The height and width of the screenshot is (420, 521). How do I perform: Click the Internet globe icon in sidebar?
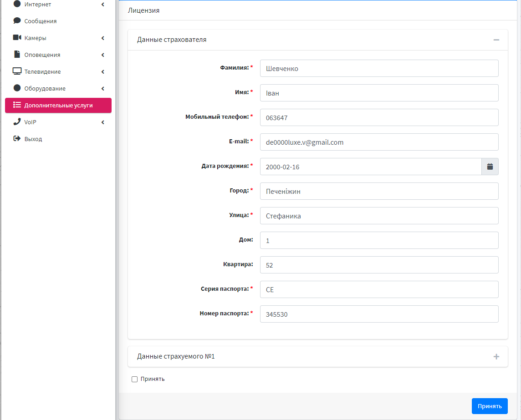point(17,4)
